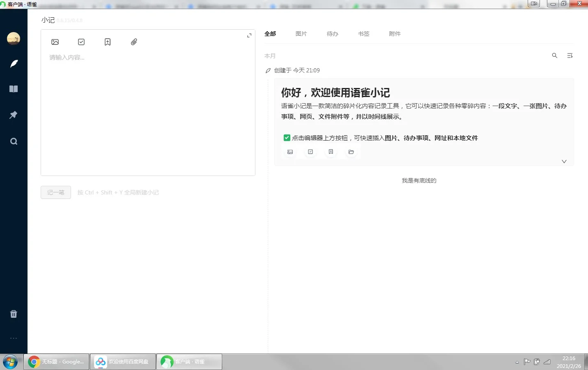Screen dimensions: 588x370
Task: Switch to 欢迎使用百度网盘 taskbar window
Action: (x=123, y=362)
